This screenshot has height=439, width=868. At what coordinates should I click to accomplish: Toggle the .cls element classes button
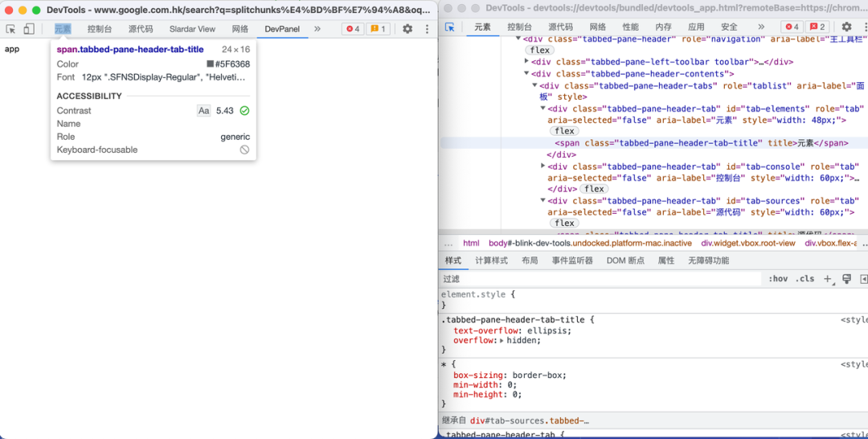(x=805, y=279)
